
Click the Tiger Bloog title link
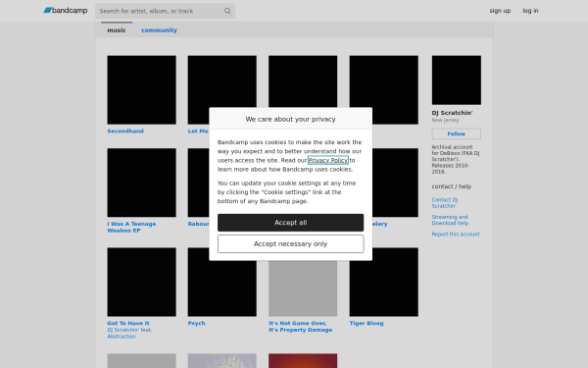tap(367, 323)
